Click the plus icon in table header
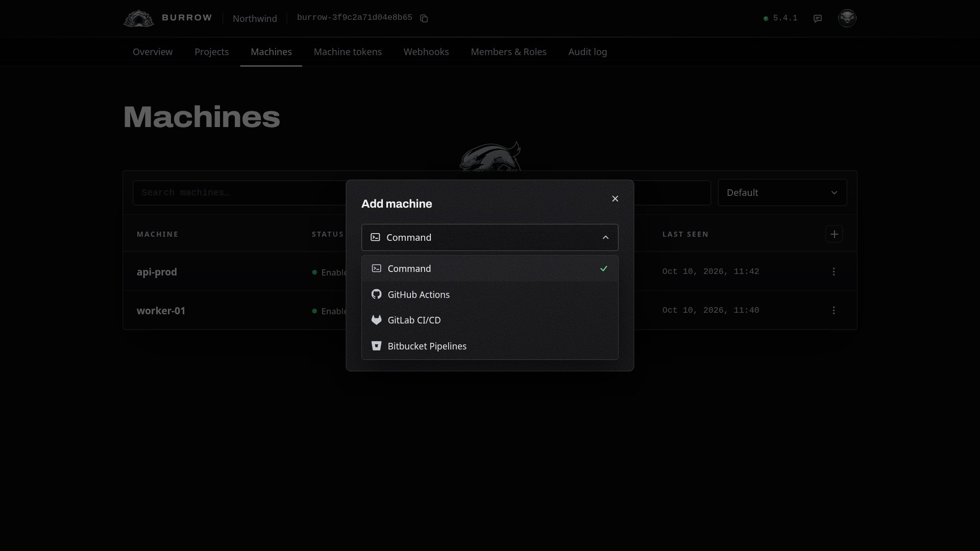Viewport: 980px width, 551px height. coord(834,234)
